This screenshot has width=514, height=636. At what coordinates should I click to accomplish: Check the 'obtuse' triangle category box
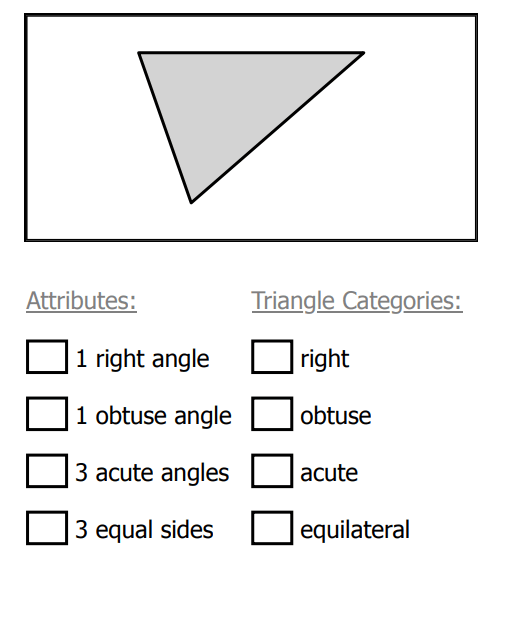click(x=272, y=414)
